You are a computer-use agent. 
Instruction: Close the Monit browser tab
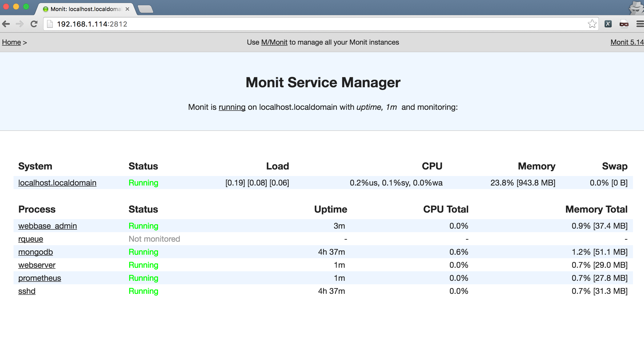click(x=127, y=9)
